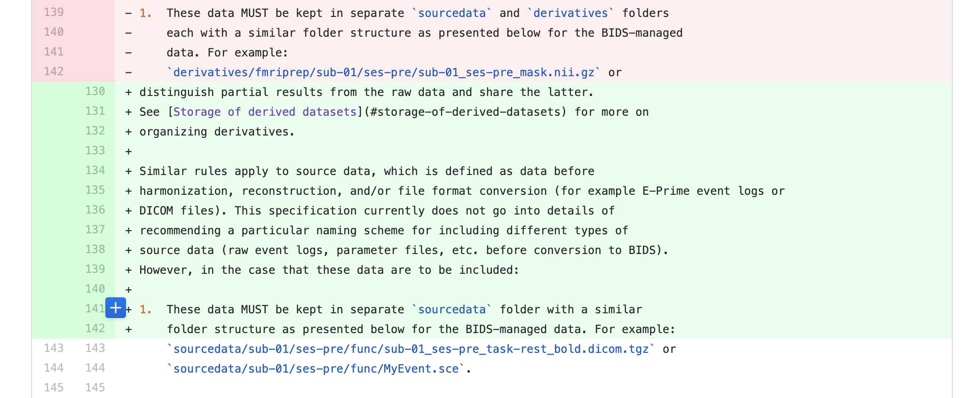Click the line 'recommending a particular naming scheme'
Viewport: 980px width, 398px height.
pos(384,231)
